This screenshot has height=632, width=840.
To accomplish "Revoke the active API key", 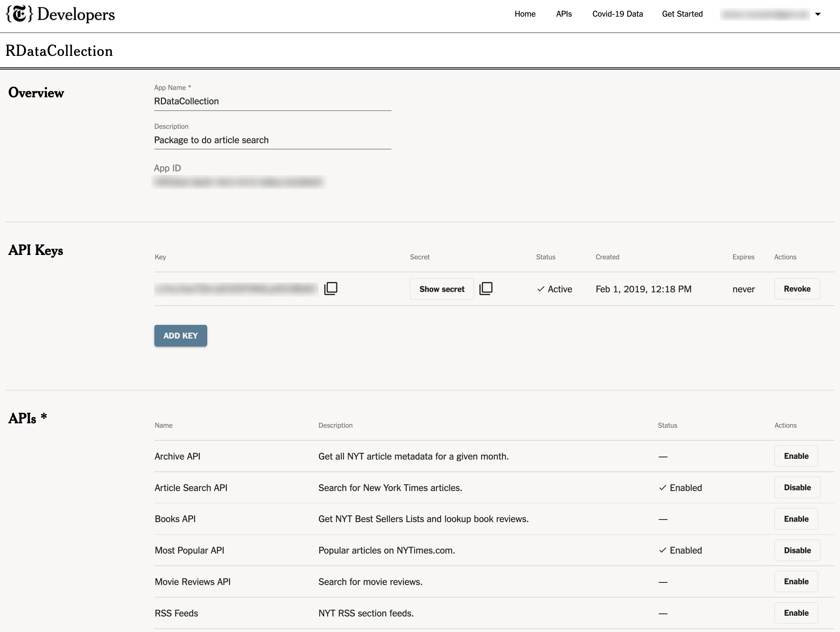I will (797, 289).
